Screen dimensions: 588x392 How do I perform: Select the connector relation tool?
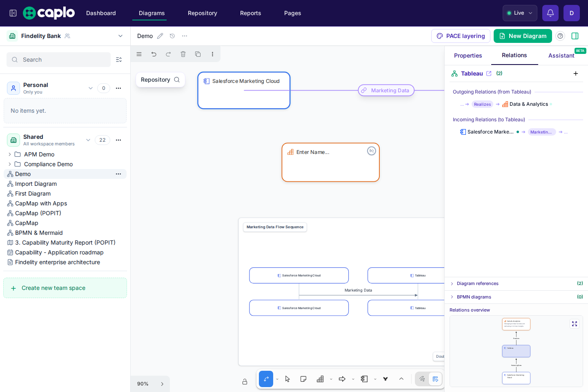pos(266,379)
